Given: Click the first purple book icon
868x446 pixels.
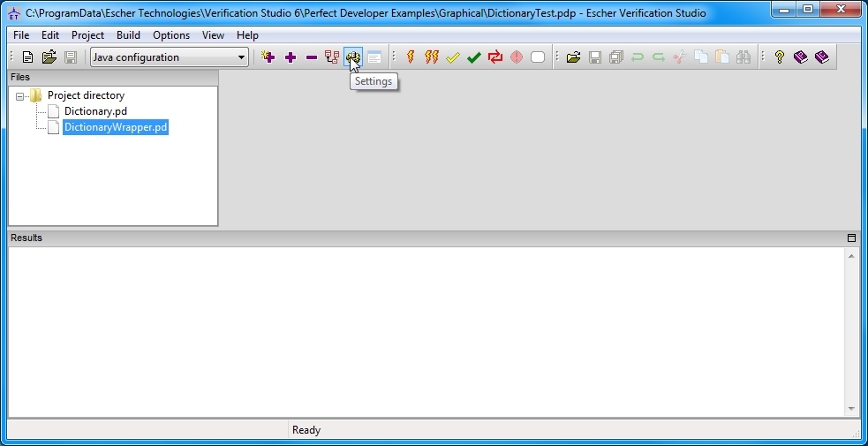Looking at the screenshot, I should coord(801,57).
